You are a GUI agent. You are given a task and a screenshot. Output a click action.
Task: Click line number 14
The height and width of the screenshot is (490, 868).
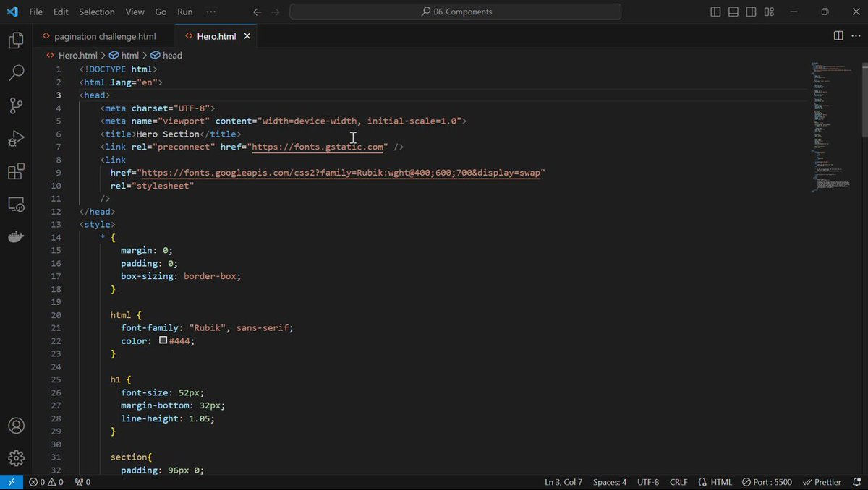click(x=56, y=237)
